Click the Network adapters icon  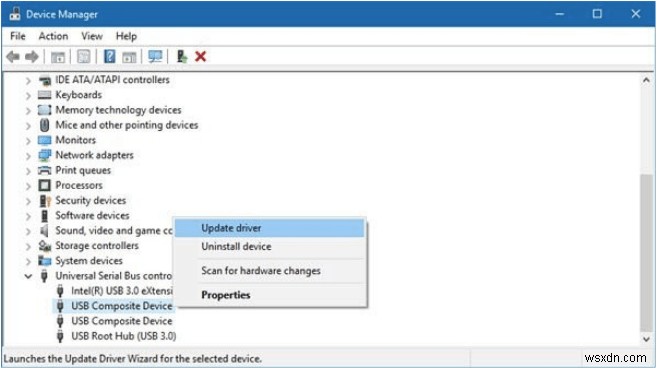tap(44, 155)
